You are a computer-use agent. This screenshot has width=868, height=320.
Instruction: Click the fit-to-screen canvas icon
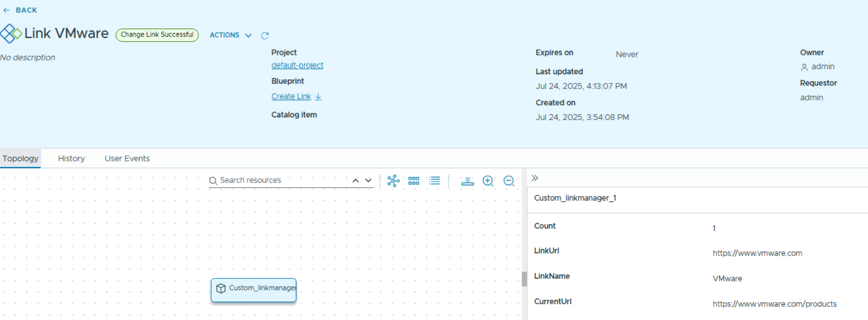tap(467, 181)
